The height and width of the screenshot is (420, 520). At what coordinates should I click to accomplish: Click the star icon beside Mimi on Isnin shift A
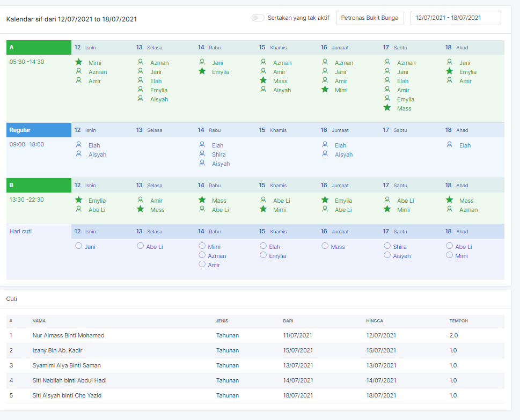pos(78,62)
